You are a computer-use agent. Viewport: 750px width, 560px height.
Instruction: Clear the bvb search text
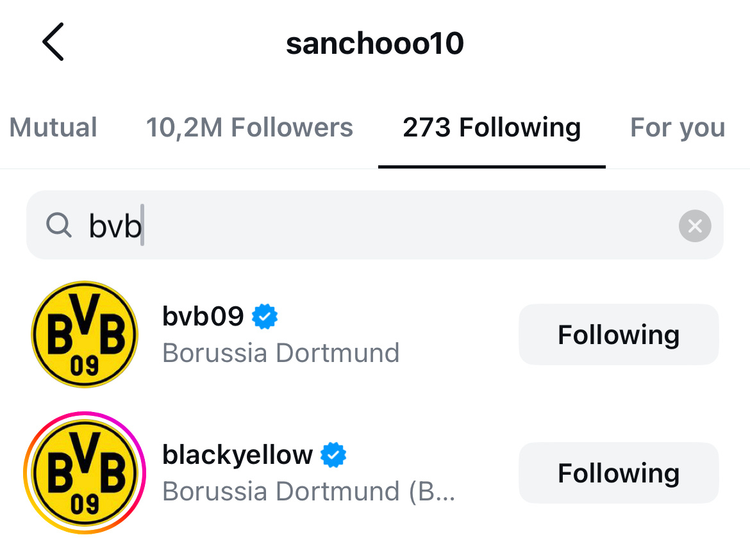[x=694, y=226]
